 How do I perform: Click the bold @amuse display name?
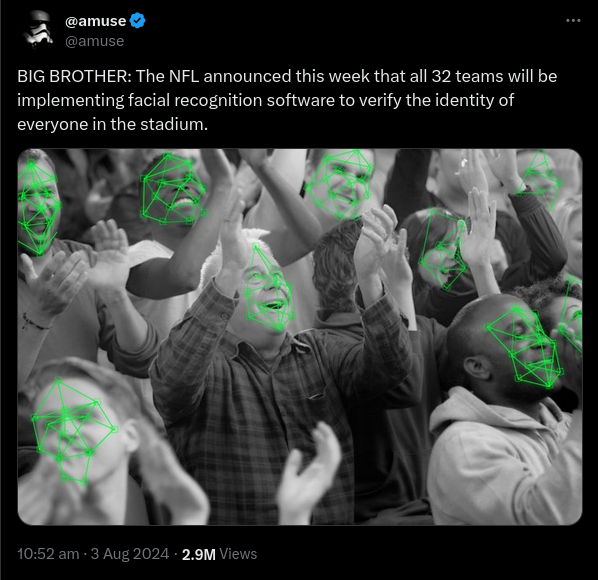tap(95, 21)
